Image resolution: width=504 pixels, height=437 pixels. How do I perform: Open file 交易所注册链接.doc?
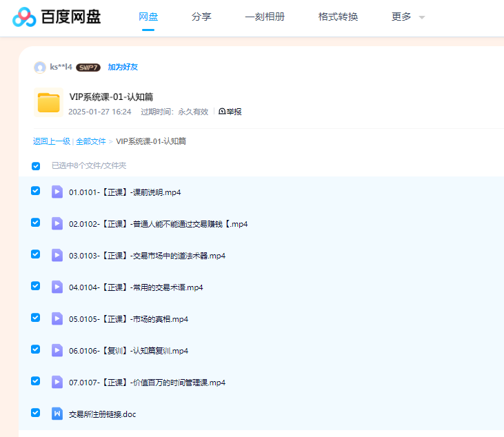103,414
